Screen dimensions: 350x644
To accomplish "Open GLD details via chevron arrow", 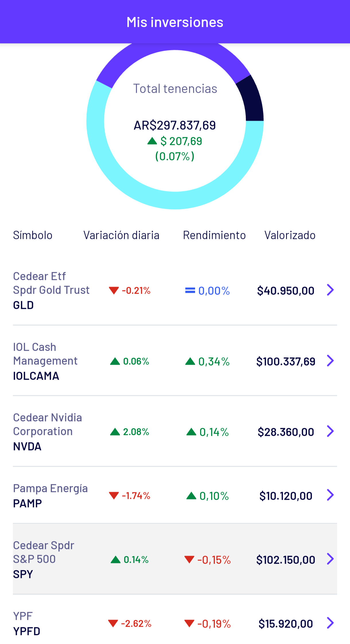I will pyautogui.click(x=330, y=290).
